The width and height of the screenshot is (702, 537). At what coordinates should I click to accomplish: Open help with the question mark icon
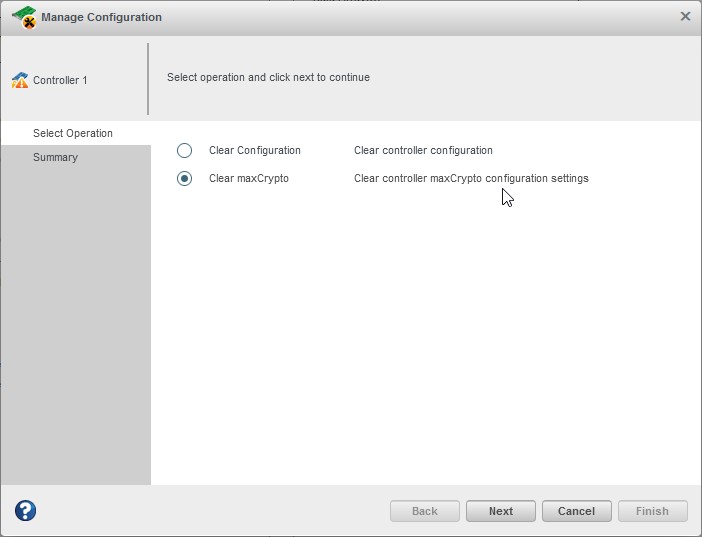pos(26,510)
